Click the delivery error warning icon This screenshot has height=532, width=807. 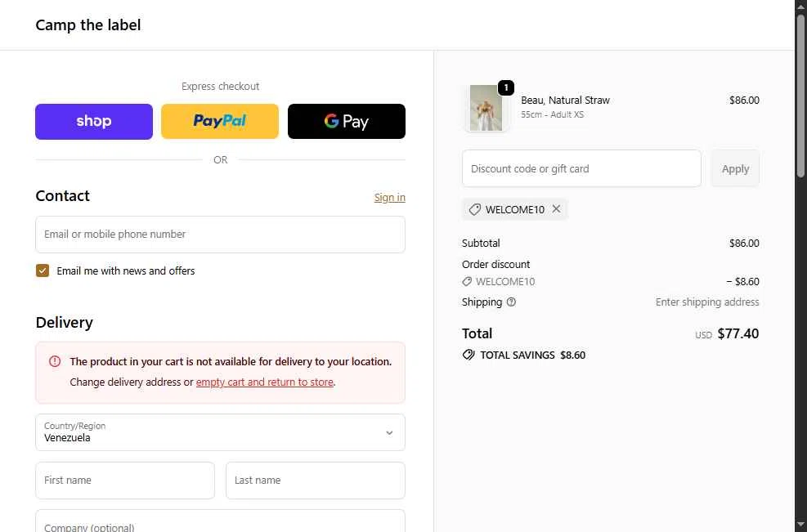55,361
